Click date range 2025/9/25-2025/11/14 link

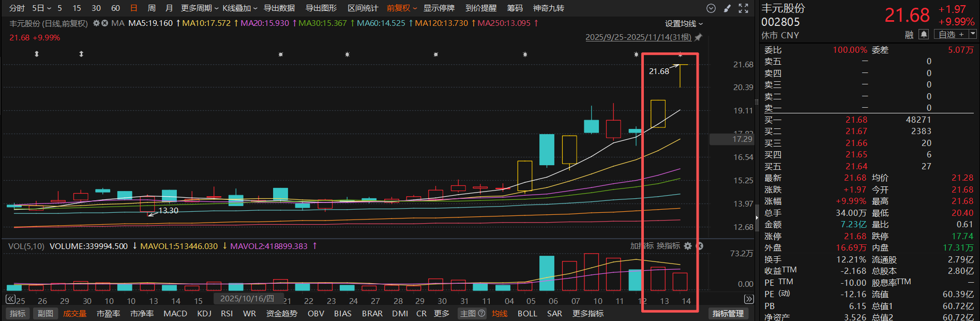point(638,37)
